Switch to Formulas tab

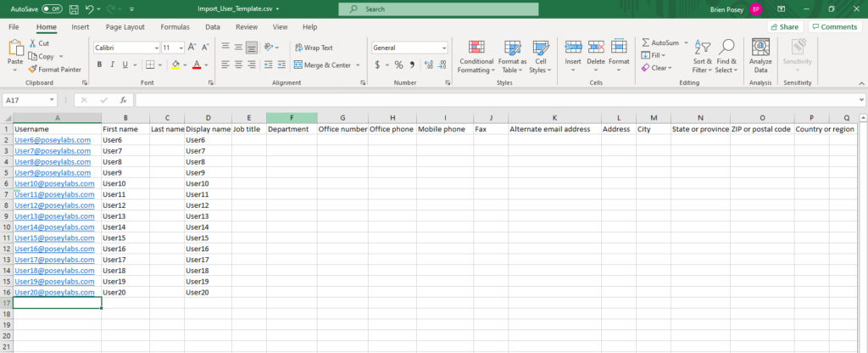click(x=175, y=26)
